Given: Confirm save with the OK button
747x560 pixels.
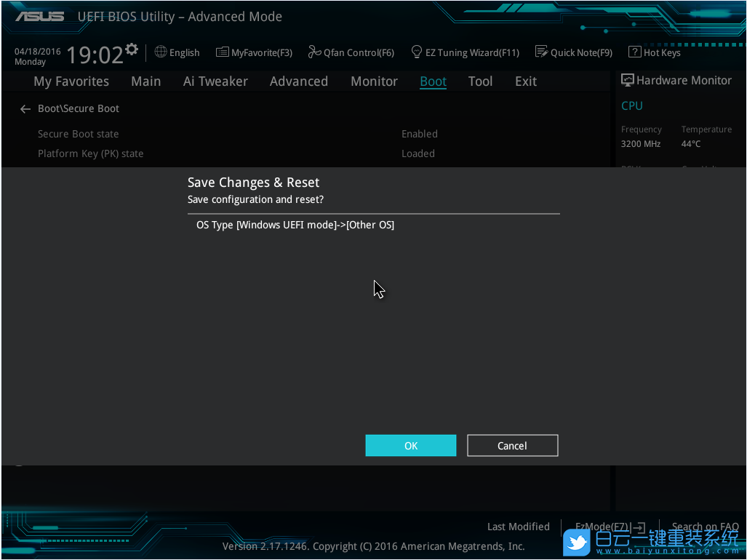Looking at the screenshot, I should [x=410, y=446].
